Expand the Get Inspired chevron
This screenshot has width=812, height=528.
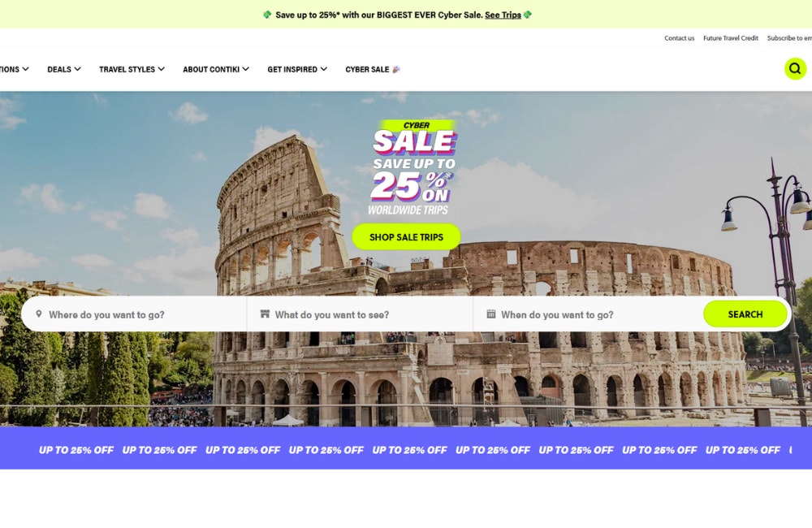[x=324, y=69]
